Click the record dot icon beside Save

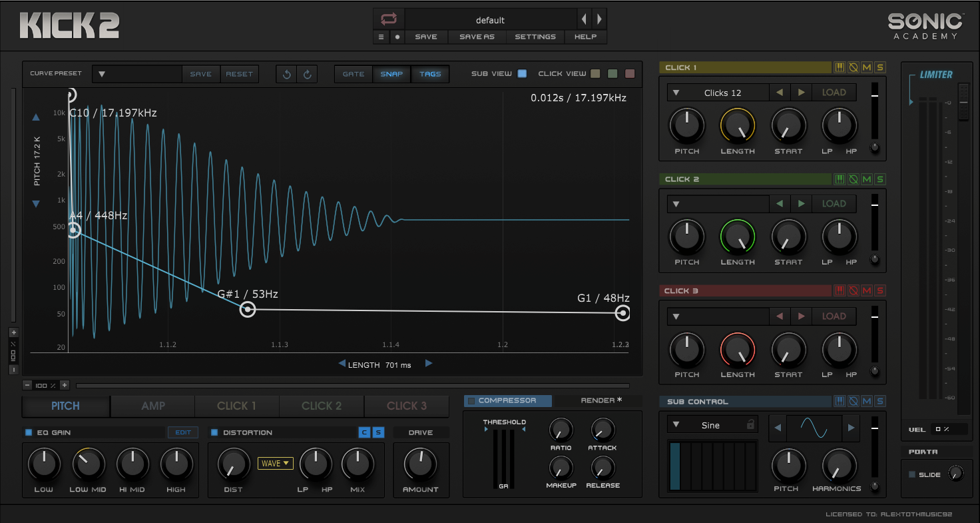(x=397, y=37)
